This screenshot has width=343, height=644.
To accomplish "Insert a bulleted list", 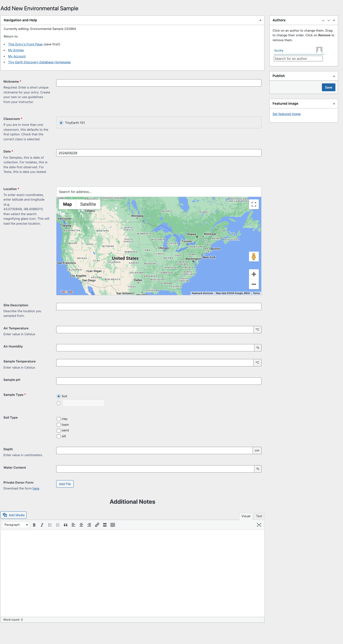I will 50,525.
